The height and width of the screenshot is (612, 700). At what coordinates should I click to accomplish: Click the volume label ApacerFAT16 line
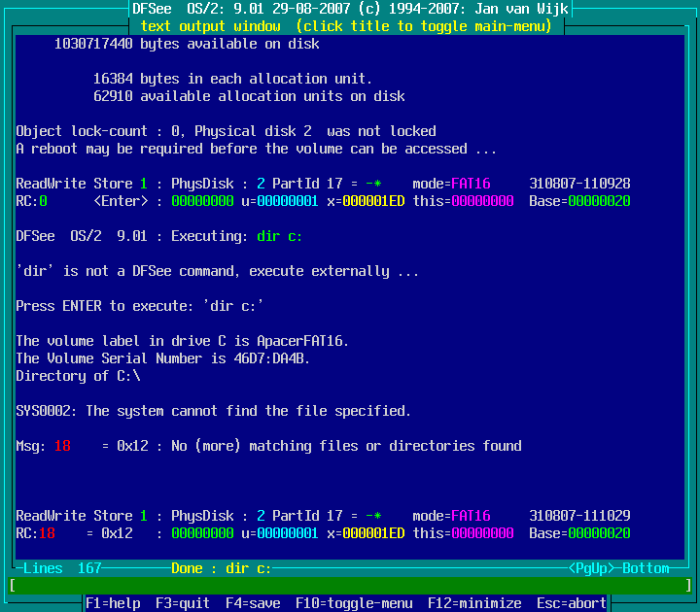183,341
